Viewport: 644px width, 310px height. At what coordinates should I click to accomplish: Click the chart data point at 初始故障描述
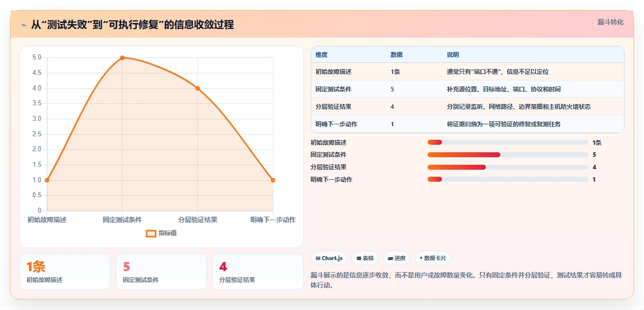pyautogui.click(x=47, y=180)
